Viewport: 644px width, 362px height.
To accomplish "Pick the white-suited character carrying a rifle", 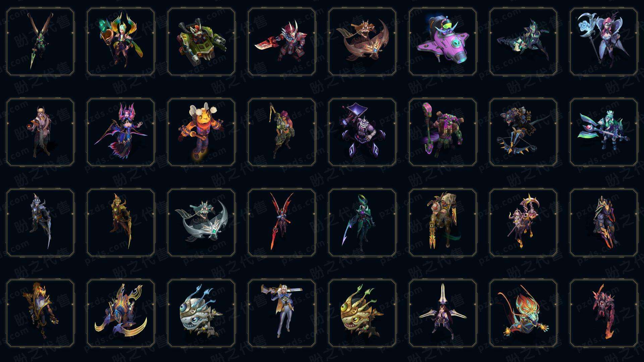I will 282,313.
